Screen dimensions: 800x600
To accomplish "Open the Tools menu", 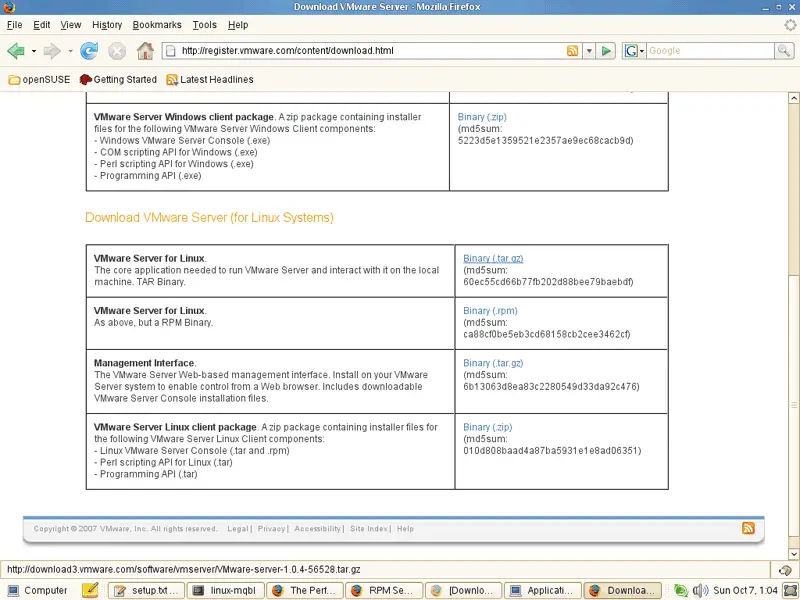I will pyautogui.click(x=205, y=24).
